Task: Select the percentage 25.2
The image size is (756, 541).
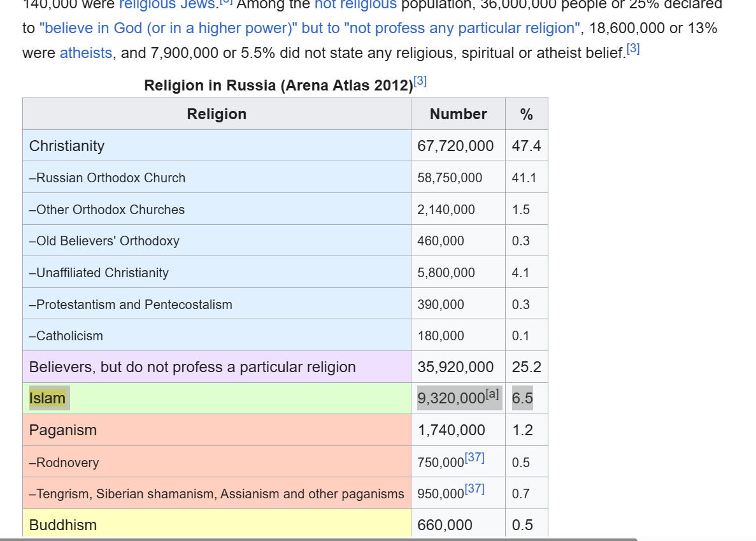Action: [527, 367]
